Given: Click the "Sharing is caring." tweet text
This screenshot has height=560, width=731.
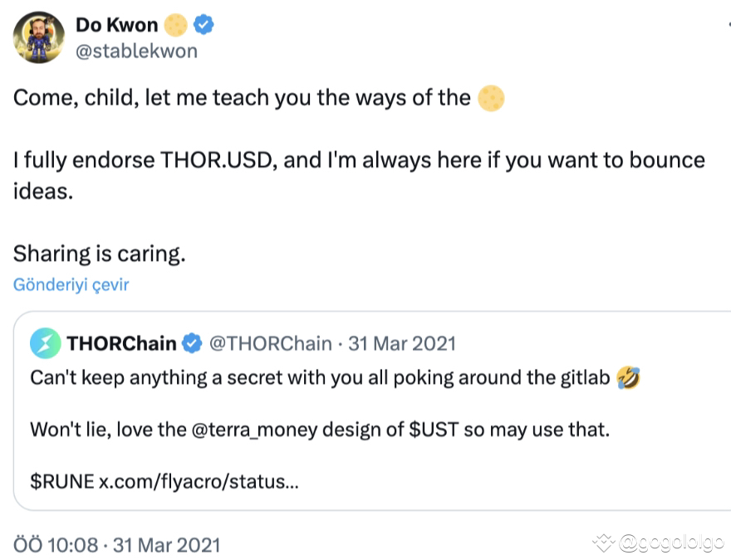Looking at the screenshot, I should point(99,254).
